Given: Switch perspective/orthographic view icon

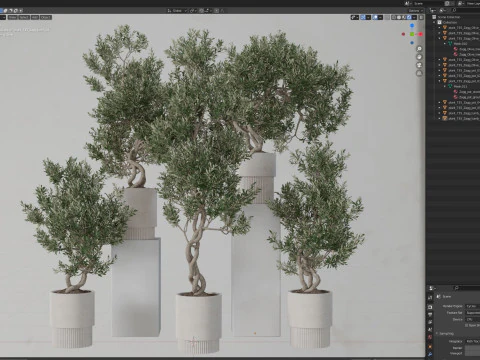Looking at the screenshot, I should (419, 73).
